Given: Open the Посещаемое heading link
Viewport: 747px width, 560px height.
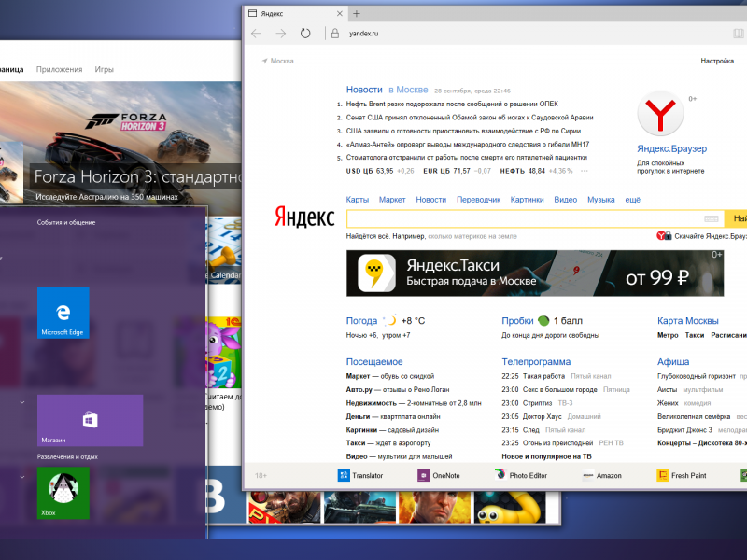Looking at the screenshot, I should [x=374, y=361].
